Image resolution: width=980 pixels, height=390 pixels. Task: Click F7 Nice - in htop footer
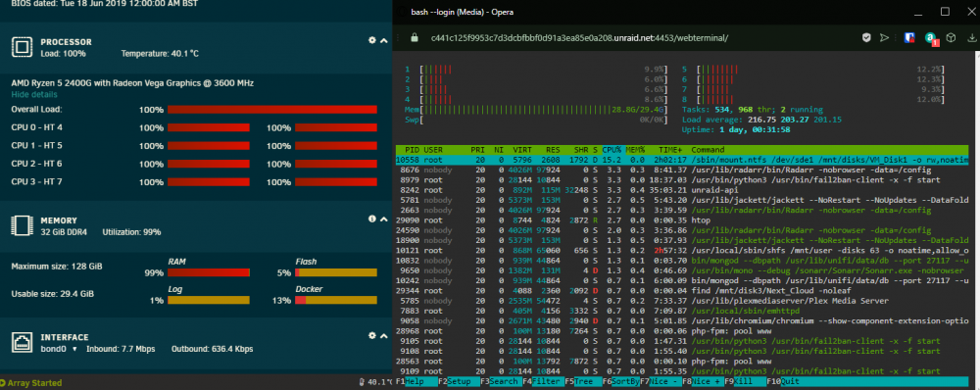coord(661,381)
